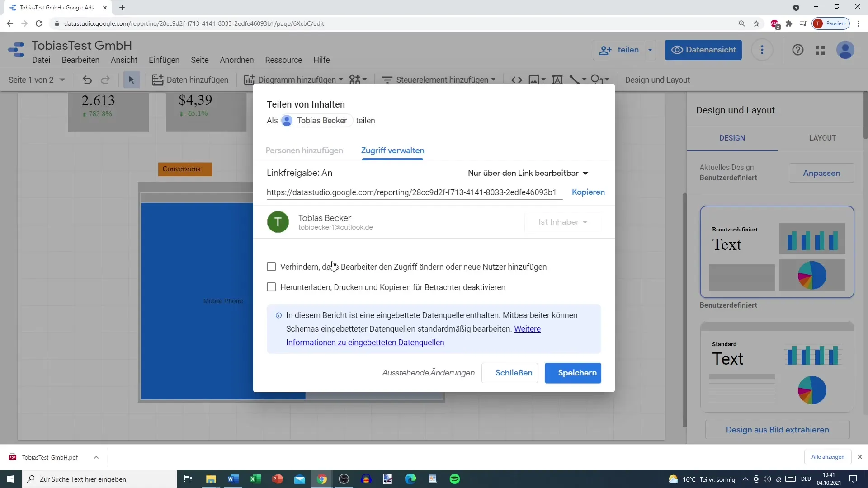Open 'Nur über den Link bearbeitbar' dropdown
The height and width of the screenshot is (488, 868).
click(528, 173)
